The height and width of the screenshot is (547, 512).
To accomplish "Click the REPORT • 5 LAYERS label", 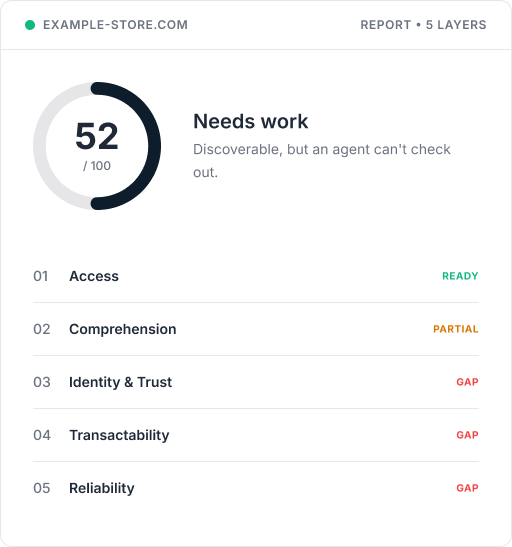I will 423,25.
